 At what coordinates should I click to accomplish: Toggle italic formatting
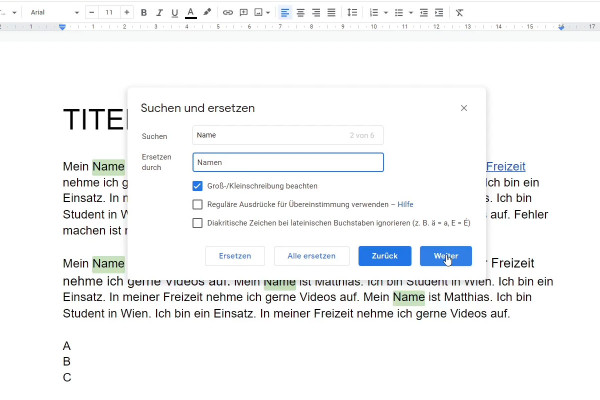point(159,13)
